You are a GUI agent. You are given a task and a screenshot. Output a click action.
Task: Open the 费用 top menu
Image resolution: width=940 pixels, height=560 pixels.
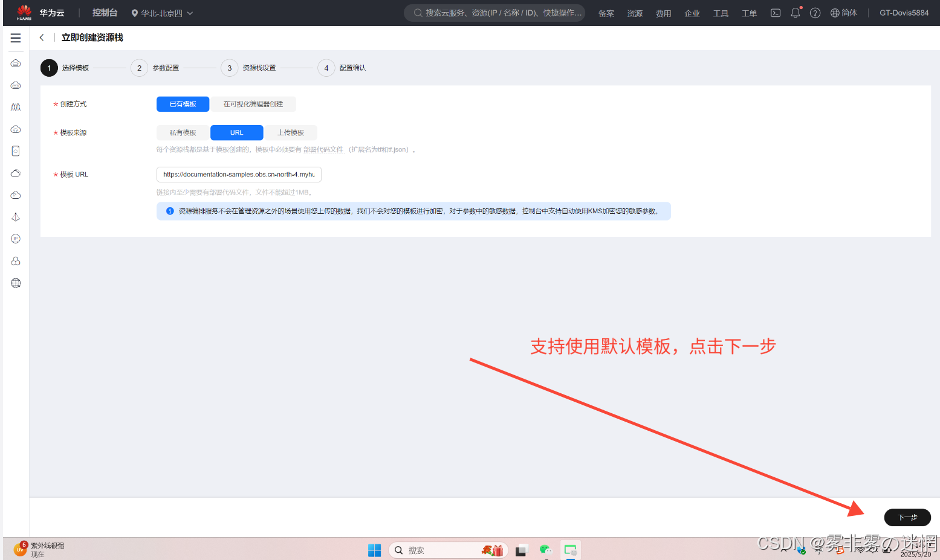(664, 13)
